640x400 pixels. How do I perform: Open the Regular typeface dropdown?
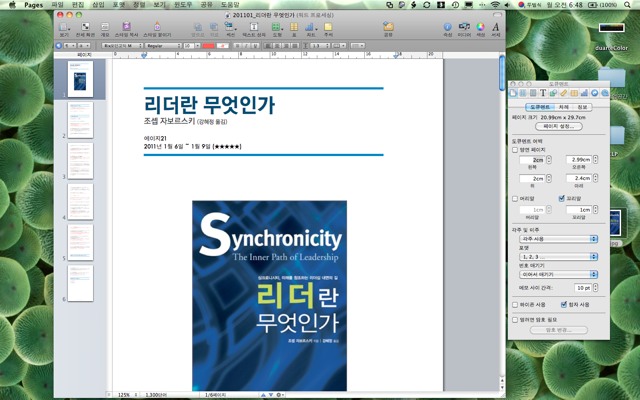[x=163, y=46]
